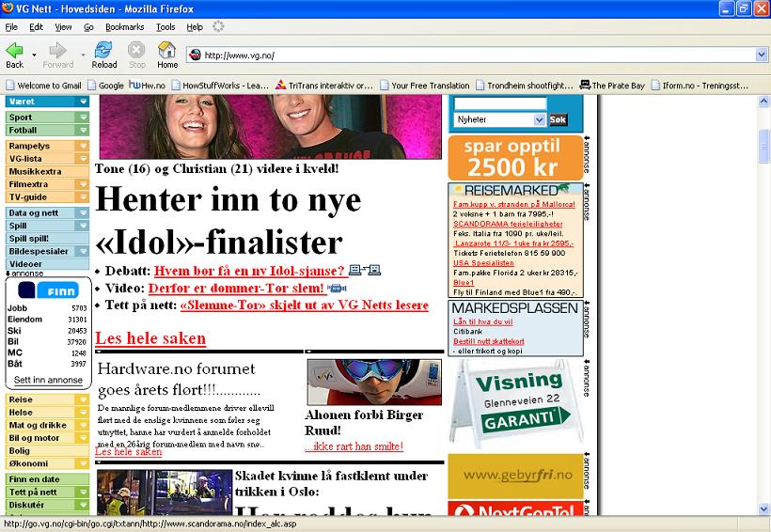Open Lån til hva du vil link
The height and width of the screenshot is (532, 771).
[483, 321]
